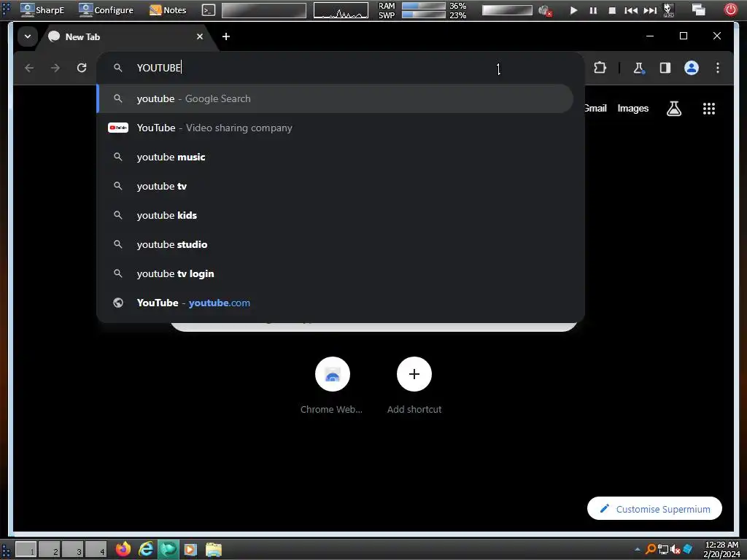Screen dimensions: 747x560
Task: Click the pause media control button
Action: coord(593,10)
